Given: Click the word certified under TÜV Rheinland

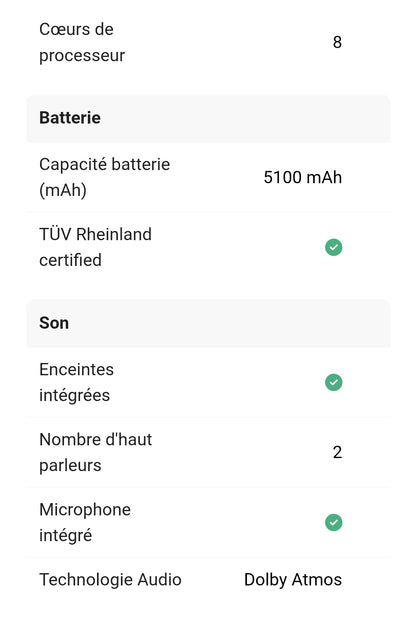Looking at the screenshot, I should pos(70,260).
